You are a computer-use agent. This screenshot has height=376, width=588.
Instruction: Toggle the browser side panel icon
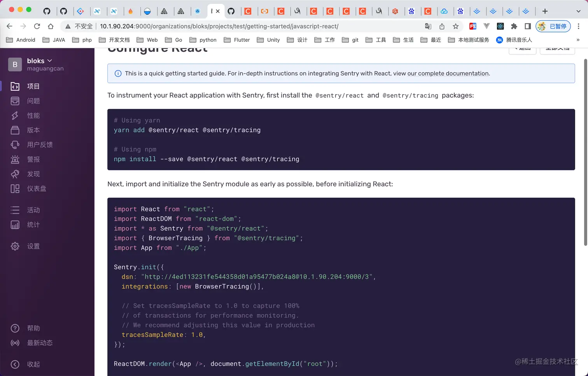coord(528,26)
